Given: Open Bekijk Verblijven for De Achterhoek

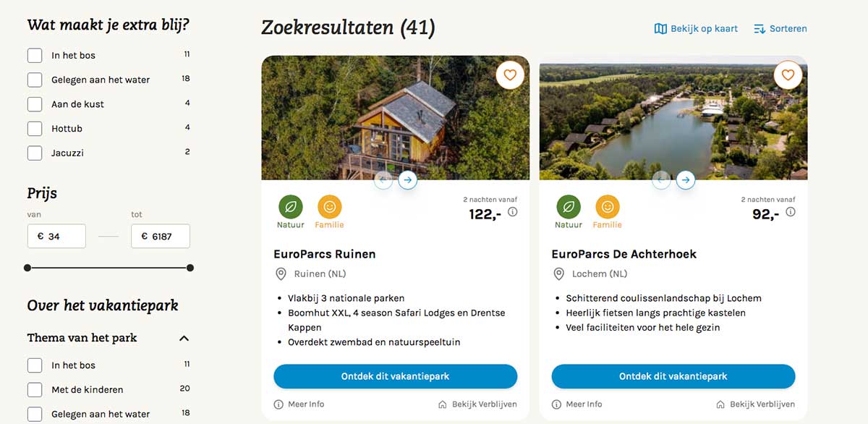Looking at the screenshot, I should [x=755, y=404].
